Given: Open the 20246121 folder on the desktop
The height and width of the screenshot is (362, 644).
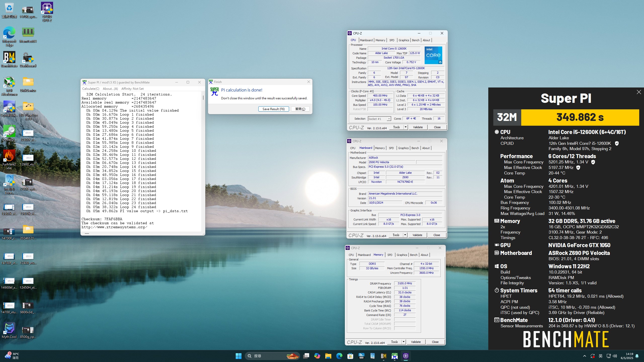Looking at the screenshot, I should 28,232.
